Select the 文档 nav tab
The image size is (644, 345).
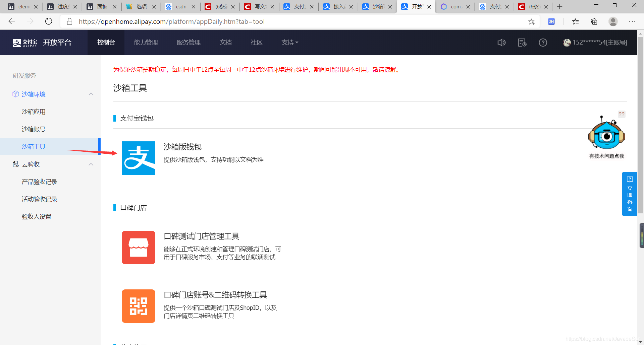coord(226,43)
